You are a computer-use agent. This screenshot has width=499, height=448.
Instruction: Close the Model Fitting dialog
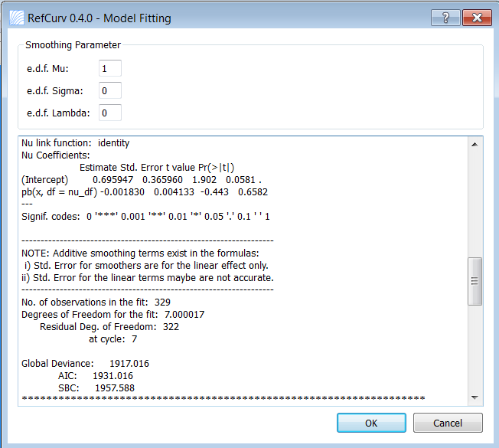(477, 18)
